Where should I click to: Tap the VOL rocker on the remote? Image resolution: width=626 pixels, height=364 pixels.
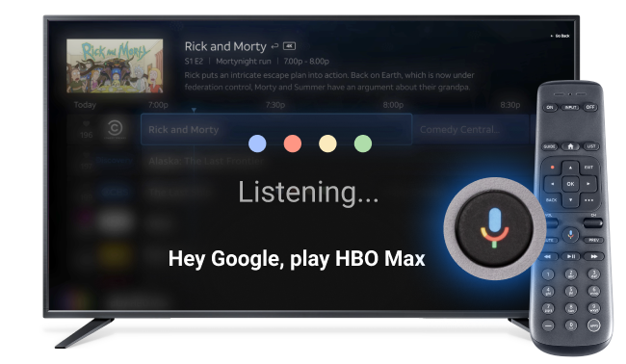tap(551, 223)
